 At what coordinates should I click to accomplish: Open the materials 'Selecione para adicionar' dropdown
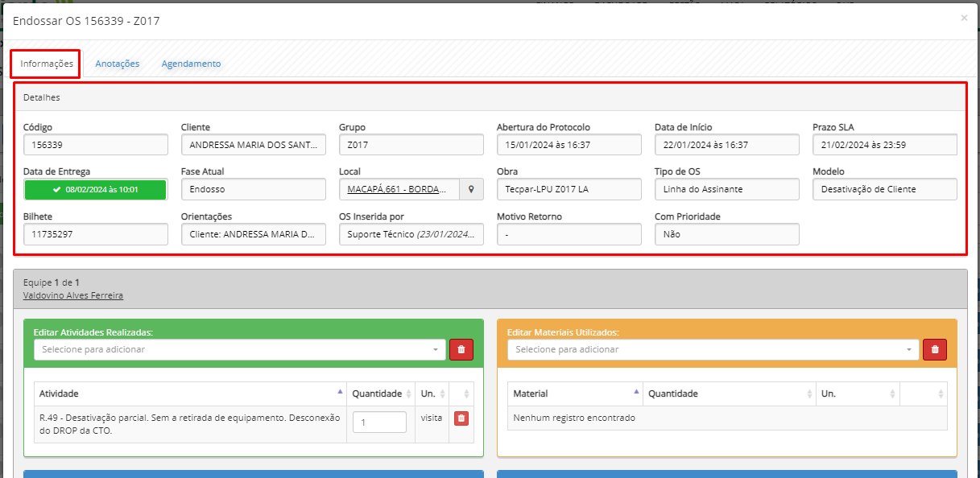pos(713,349)
